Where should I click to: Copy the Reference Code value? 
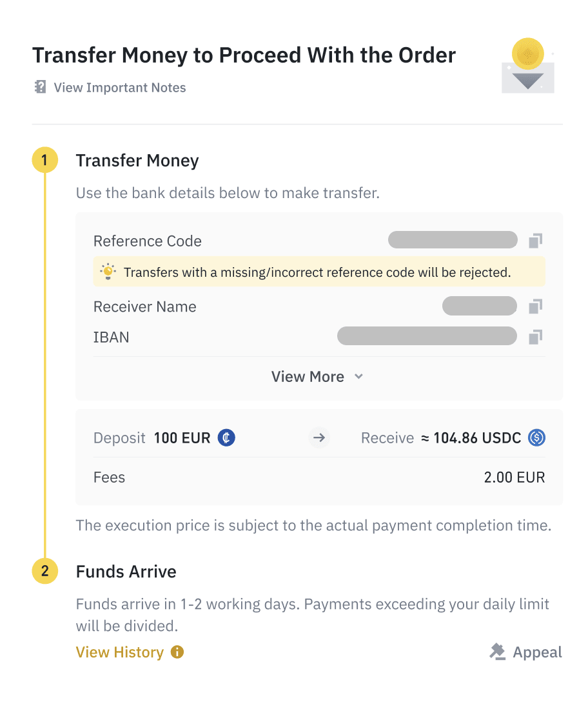(535, 241)
